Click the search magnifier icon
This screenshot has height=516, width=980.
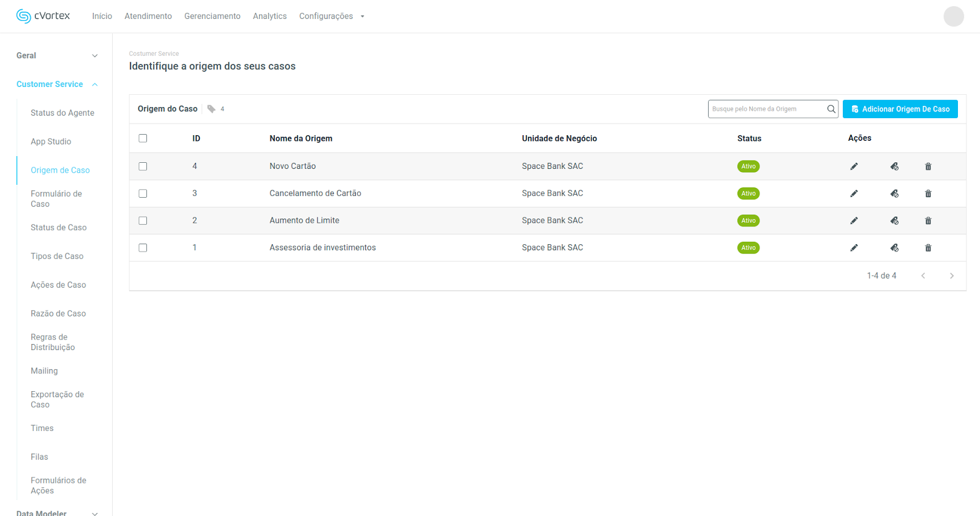(831, 109)
